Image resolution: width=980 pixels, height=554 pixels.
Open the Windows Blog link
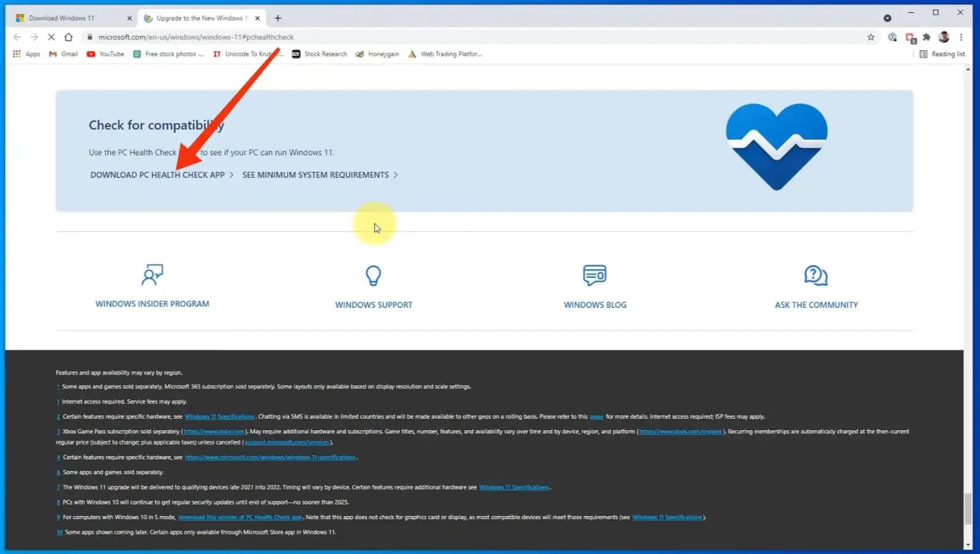pos(595,305)
